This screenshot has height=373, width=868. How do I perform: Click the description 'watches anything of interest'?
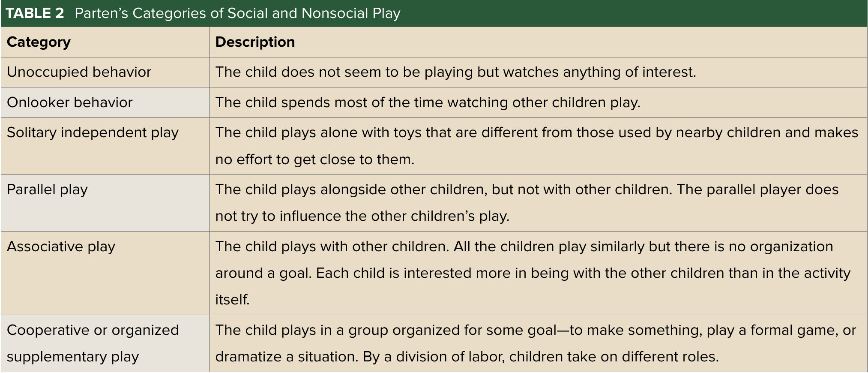click(x=455, y=72)
